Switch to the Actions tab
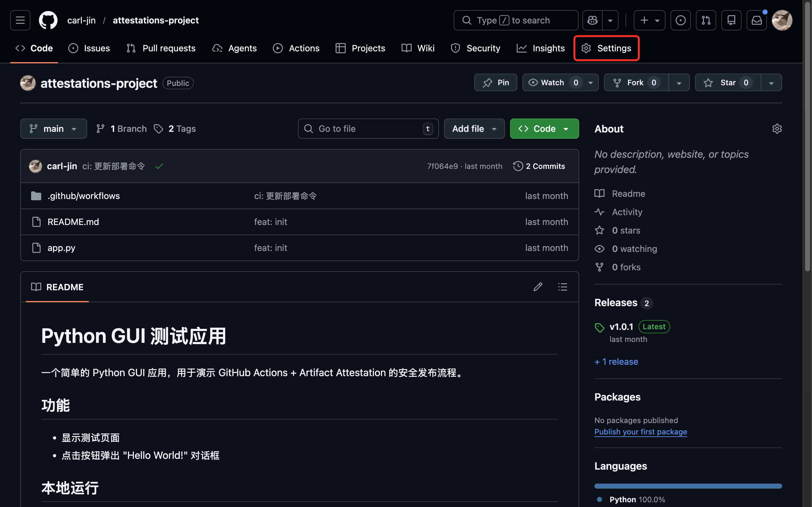This screenshot has height=507, width=812. point(296,48)
